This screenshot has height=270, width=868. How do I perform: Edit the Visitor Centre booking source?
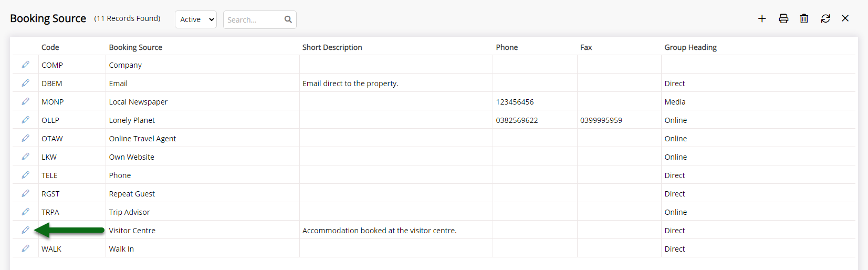pyautogui.click(x=25, y=230)
